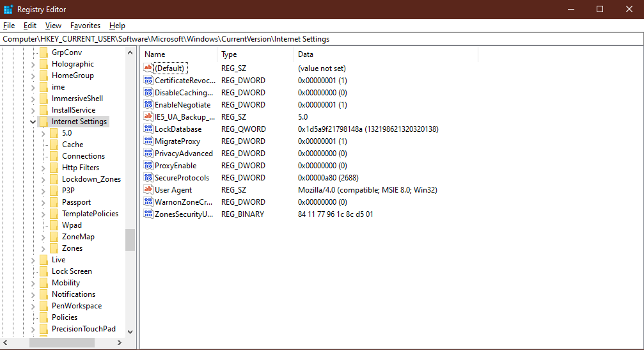Expand the 5.0 subkey node
This screenshot has height=350, width=644.
(x=43, y=133)
